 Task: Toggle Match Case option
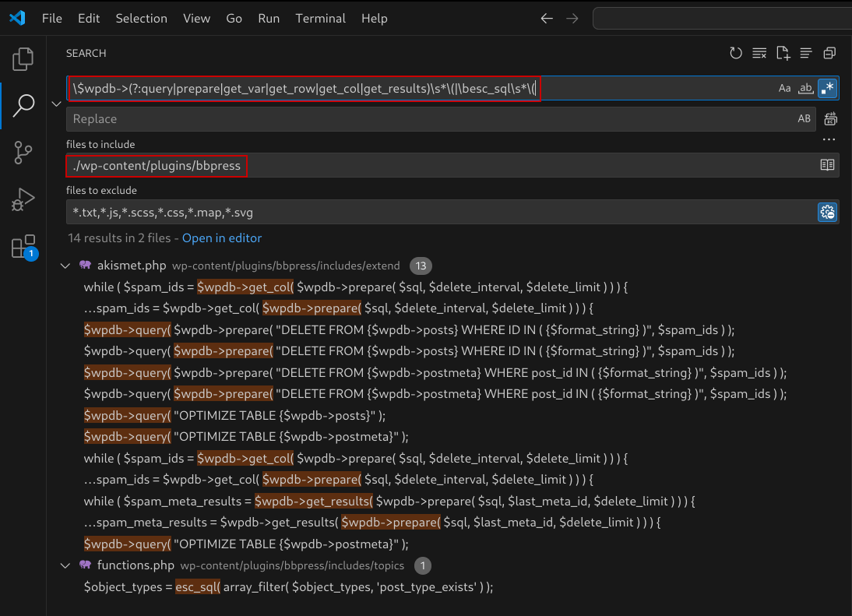(784, 89)
